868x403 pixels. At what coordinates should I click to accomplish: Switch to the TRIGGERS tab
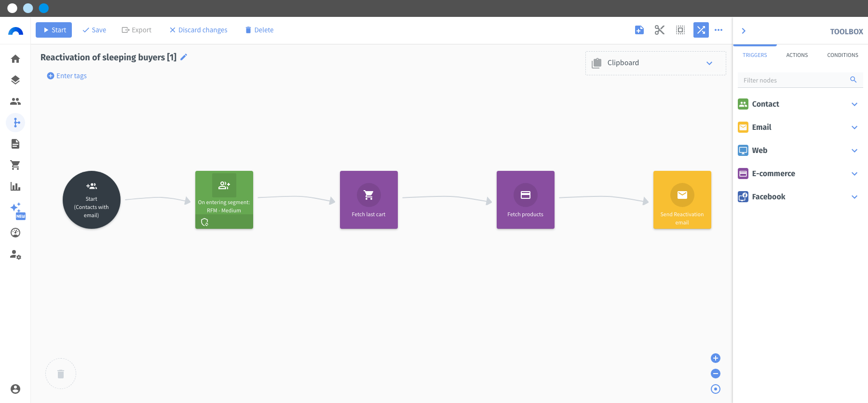click(x=755, y=55)
